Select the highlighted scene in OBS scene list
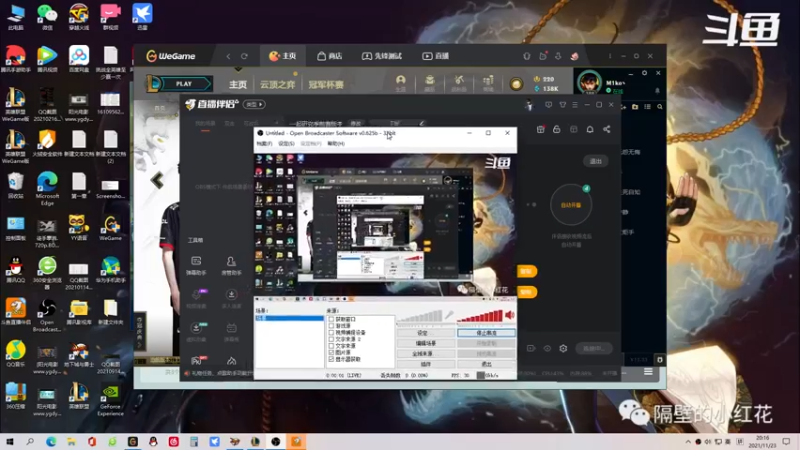The height and width of the screenshot is (450, 800). 289,318
